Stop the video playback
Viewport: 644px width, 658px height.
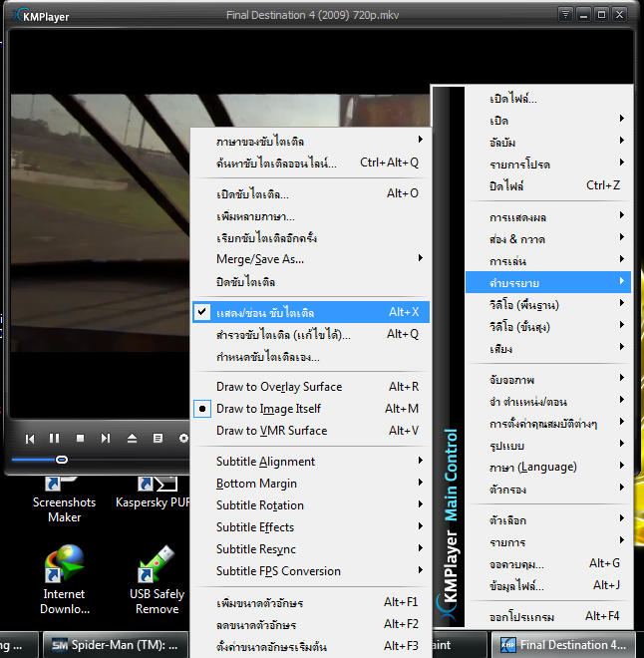(80, 438)
